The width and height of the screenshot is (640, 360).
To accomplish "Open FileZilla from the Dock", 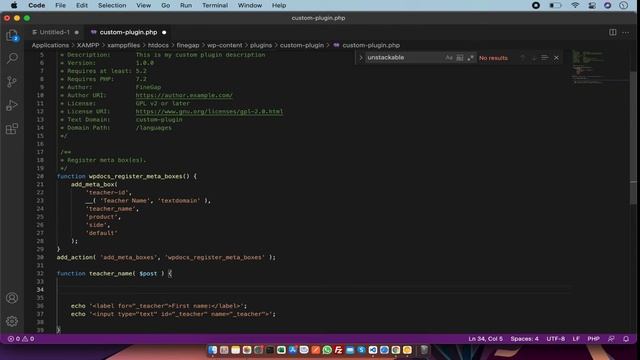I will (x=338, y=350).
